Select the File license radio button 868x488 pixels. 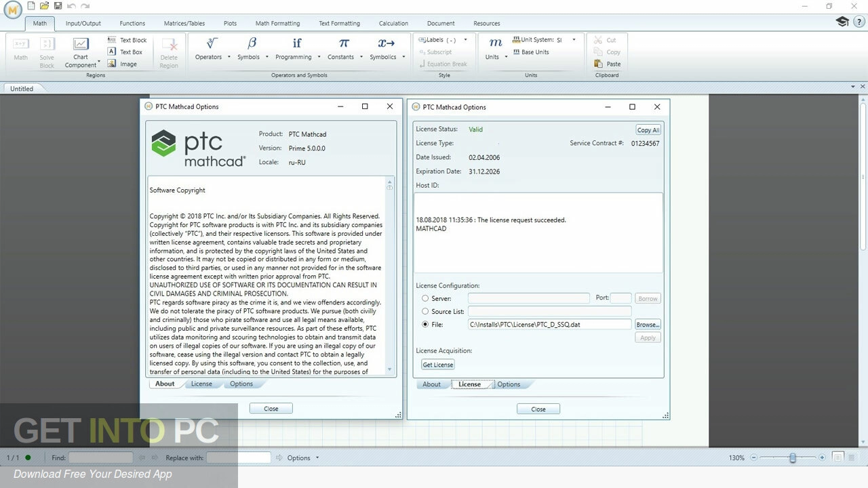pyautogui.click(x=425, y=325)
